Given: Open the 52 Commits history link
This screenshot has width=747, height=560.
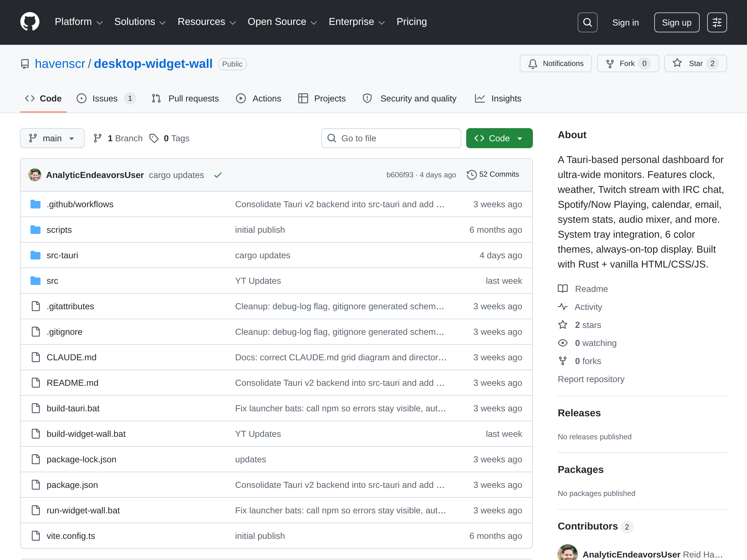Looking at the screenshot, I should (493, 175).
